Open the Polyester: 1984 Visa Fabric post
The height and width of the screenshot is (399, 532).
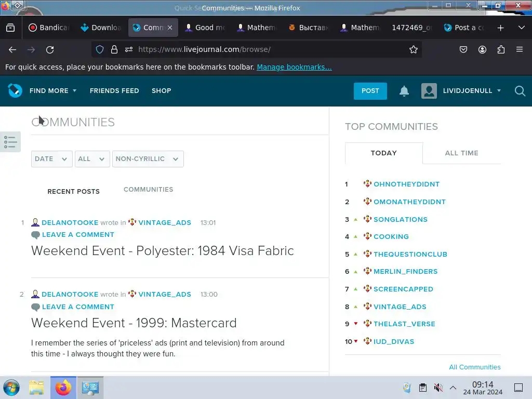163,251
